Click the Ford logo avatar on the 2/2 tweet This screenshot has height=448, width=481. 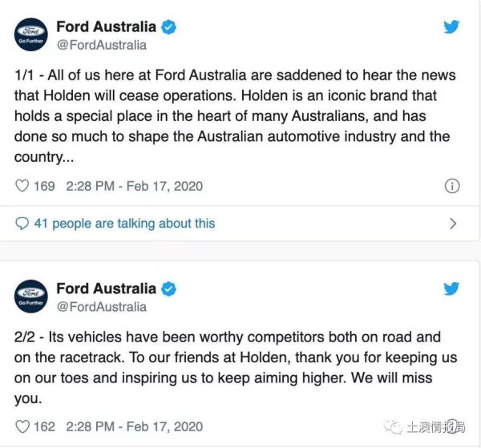[x=32, y=297]
